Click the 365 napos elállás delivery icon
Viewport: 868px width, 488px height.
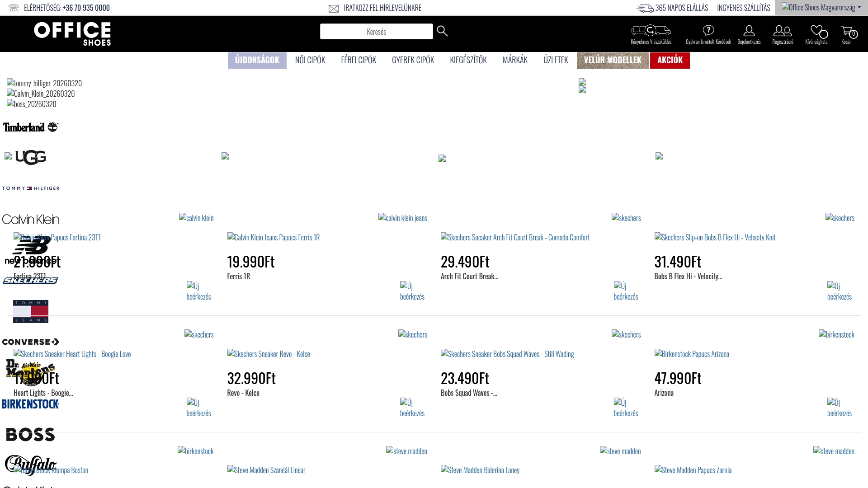[x=645, y=8]
